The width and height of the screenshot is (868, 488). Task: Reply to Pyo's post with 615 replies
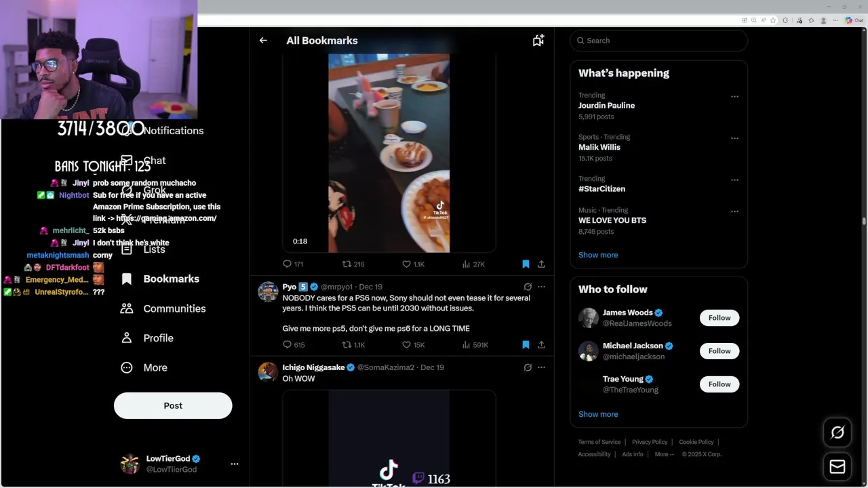294,345
